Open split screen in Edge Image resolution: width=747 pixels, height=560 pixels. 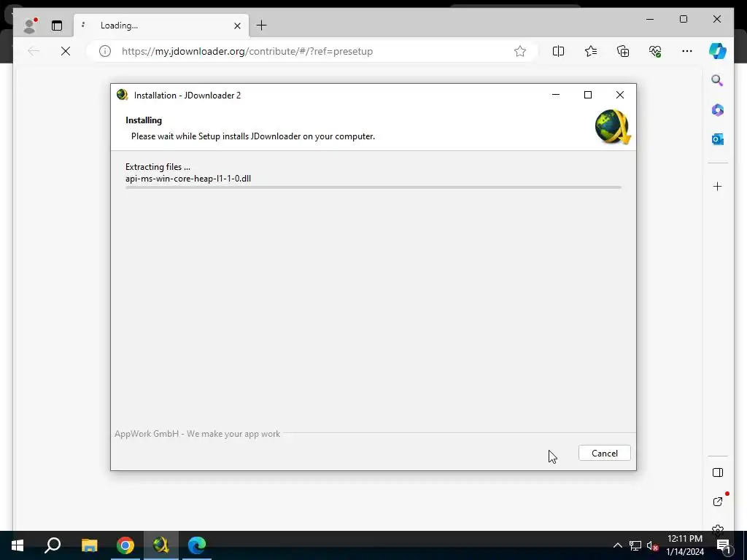[558, 51]
